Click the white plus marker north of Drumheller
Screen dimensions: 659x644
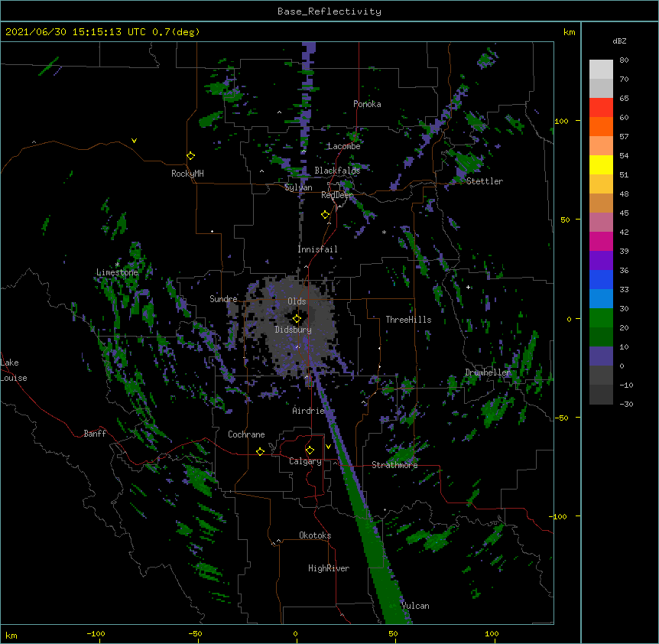pos(468,287)
